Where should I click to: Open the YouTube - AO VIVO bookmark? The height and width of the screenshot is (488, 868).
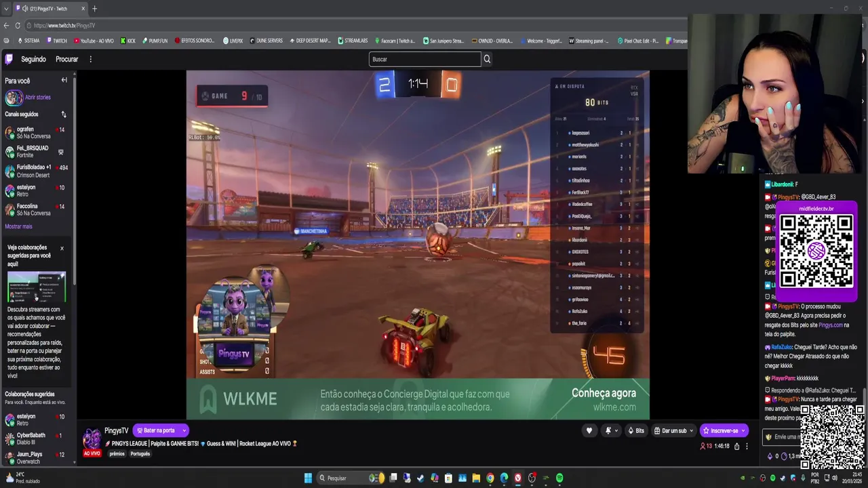tap(94, 41)
